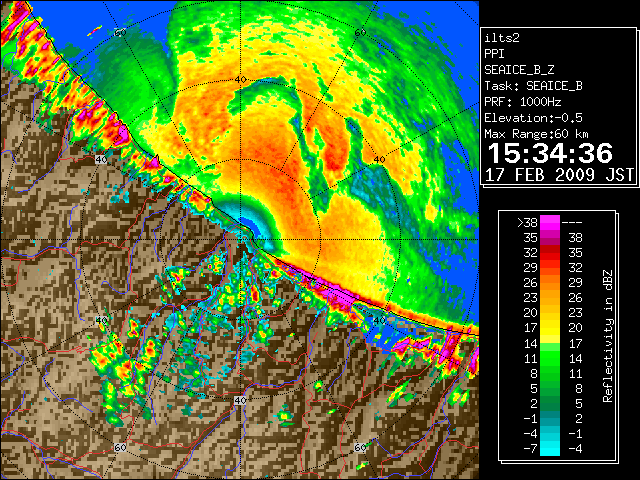
Task: Click '29' in the legend's left column
Action: pos(531,268)
